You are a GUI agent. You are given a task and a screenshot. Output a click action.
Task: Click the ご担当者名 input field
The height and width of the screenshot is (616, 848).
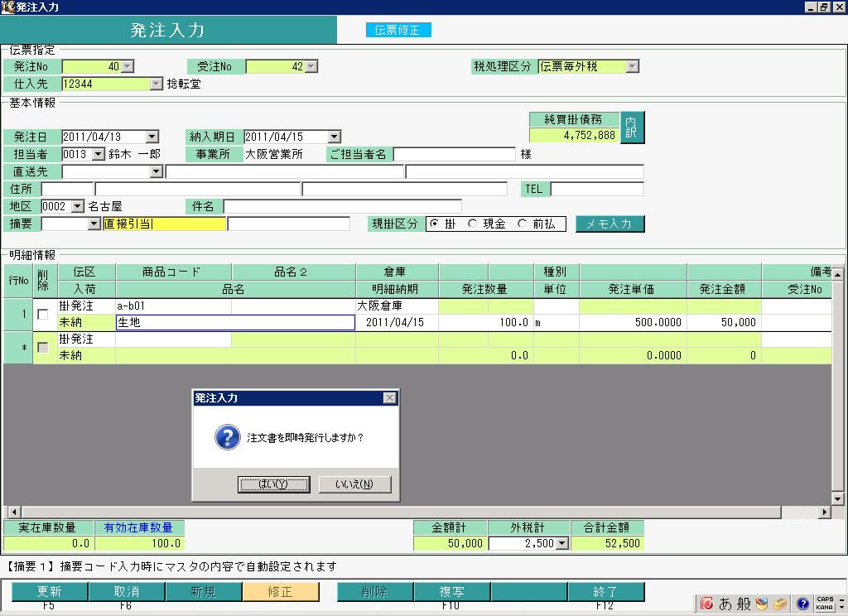(455, 154)
